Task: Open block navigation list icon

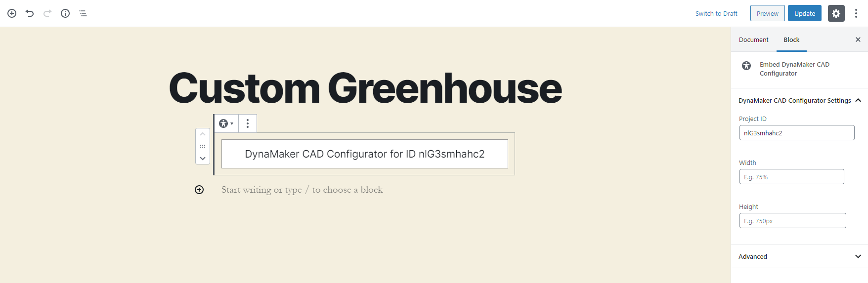Action: 83,13
